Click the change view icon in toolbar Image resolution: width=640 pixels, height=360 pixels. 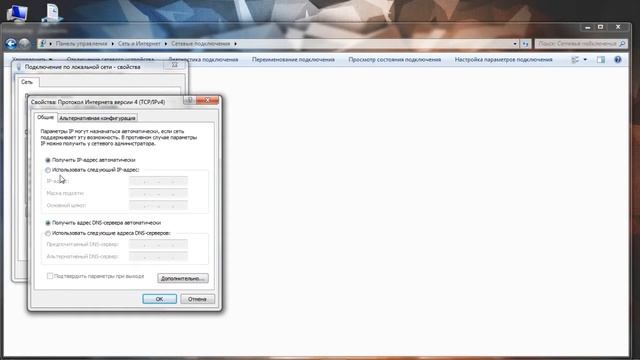[575, 60]
